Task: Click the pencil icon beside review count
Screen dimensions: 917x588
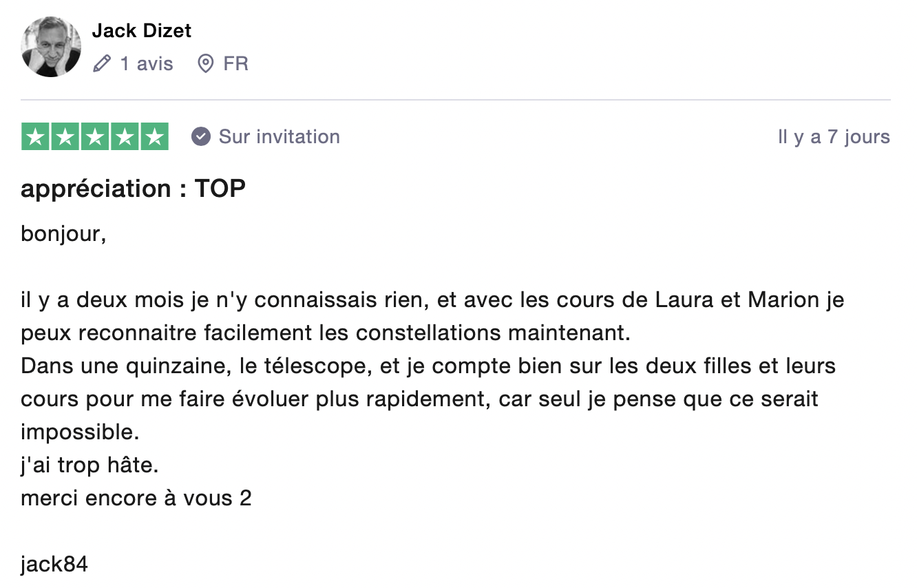Action: point(101,64)
